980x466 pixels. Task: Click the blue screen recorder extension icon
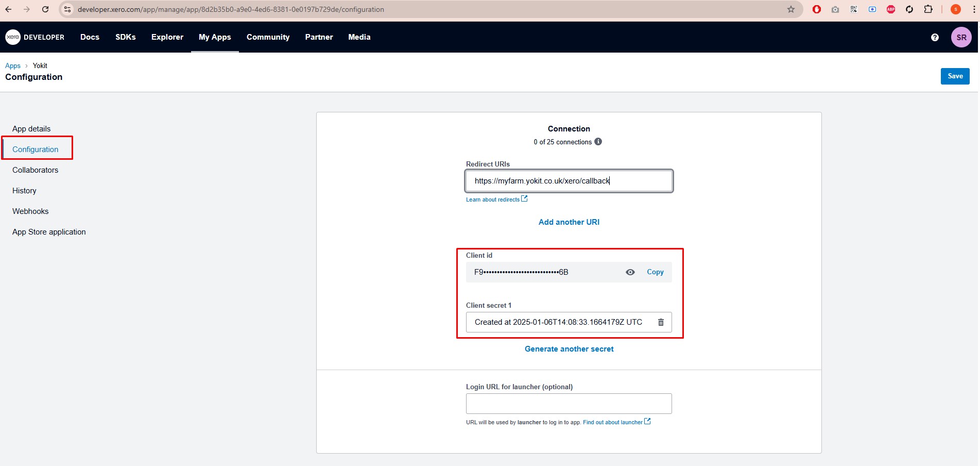click(x=872, y=9)
